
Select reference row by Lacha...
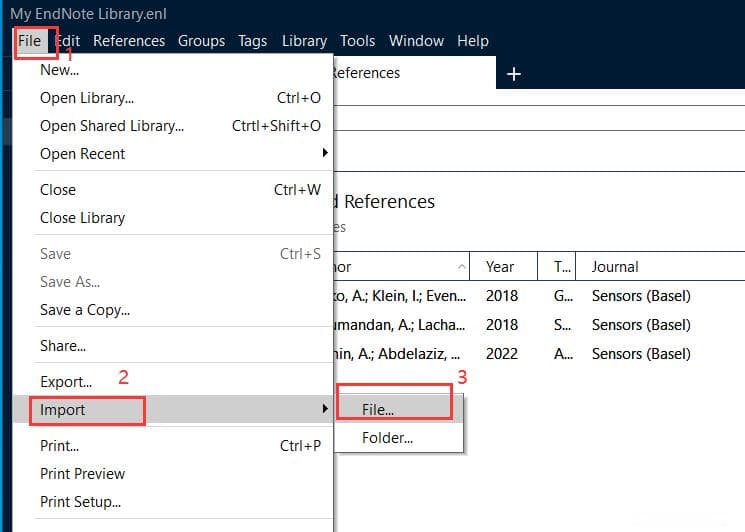pyautogui.click(x=539, y=325)
